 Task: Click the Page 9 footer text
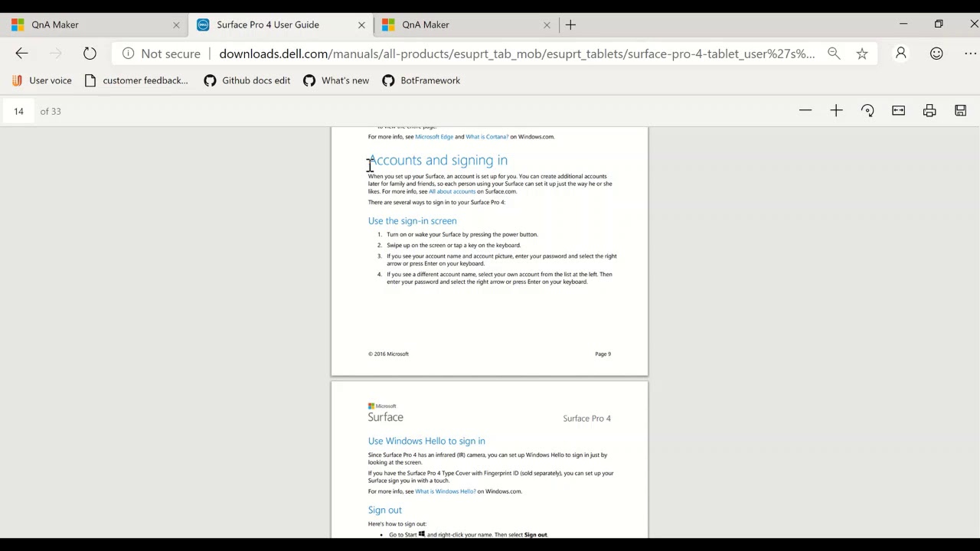pyautogui.click(x=603, y=354)
